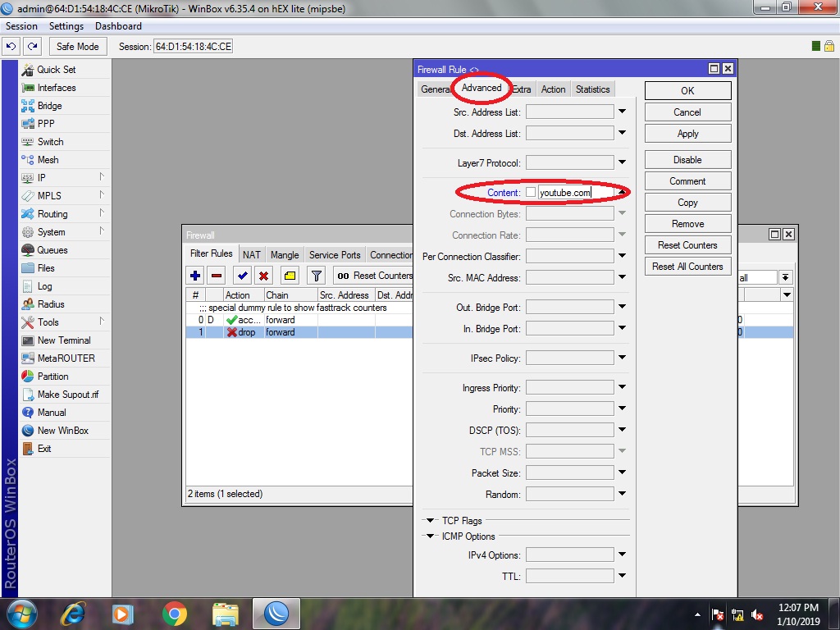Open Switch in the sidebar

(50, 142)
